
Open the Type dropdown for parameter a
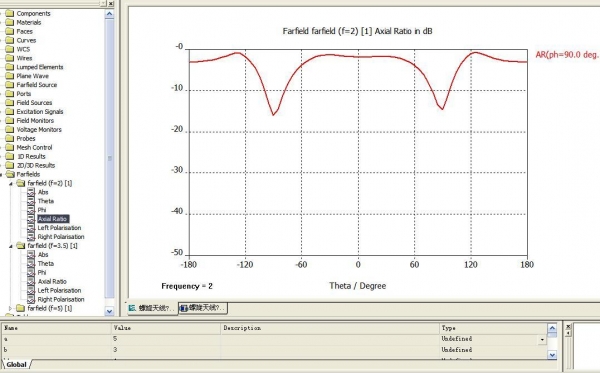(542, 339)
